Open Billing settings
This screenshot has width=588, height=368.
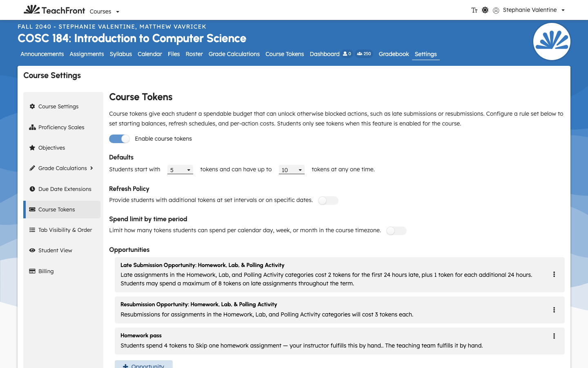pos(62,271)
